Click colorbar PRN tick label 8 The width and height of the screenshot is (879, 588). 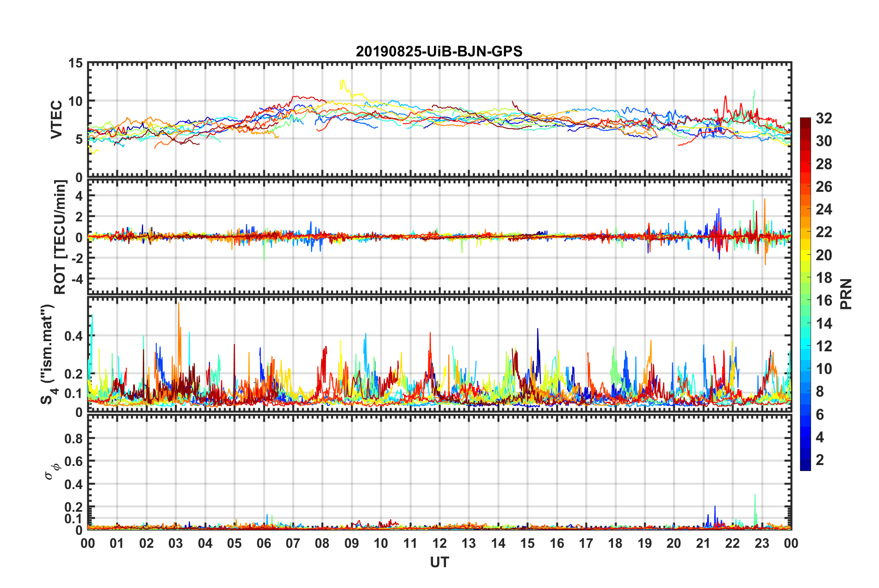(820, 392)
